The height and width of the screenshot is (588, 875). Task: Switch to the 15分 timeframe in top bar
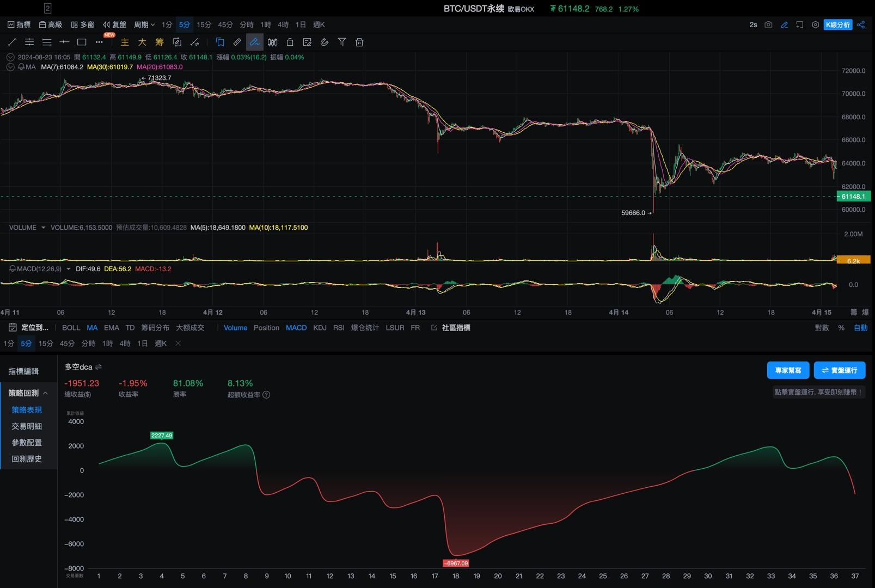[x=204, y=24]
